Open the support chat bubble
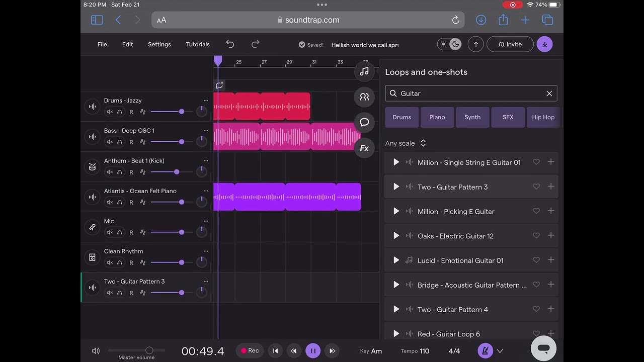Screen dimensions: 644x362 click(543, 348)
